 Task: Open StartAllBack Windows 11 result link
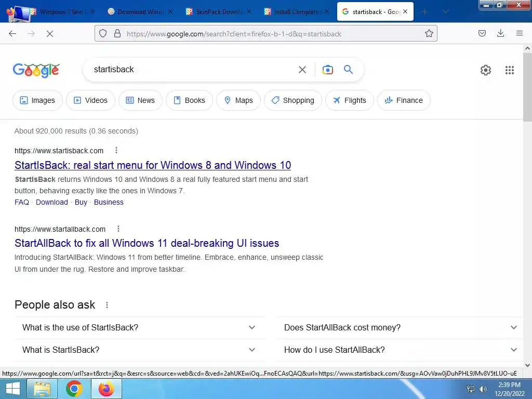tap(147, 243)
